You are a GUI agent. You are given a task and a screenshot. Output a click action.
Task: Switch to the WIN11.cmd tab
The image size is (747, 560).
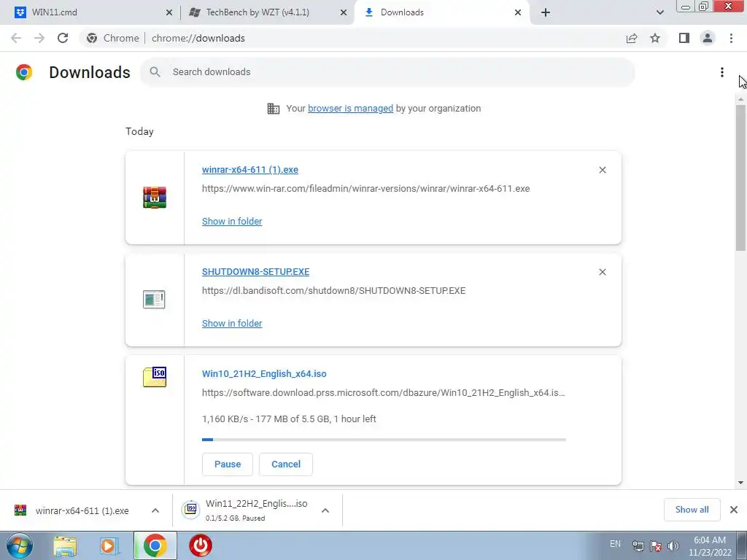(x=90, y=12)
